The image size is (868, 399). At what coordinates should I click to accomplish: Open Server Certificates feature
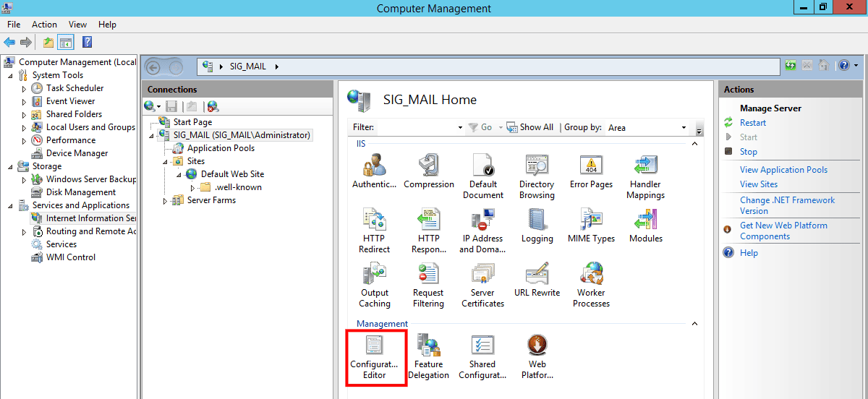point(482,285)
